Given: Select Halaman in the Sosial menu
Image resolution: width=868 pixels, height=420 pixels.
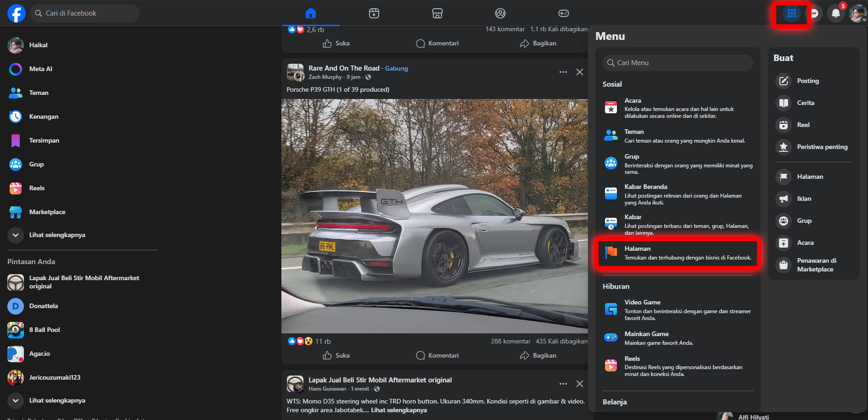Looking at the screenshot, I should coord(677,253).
